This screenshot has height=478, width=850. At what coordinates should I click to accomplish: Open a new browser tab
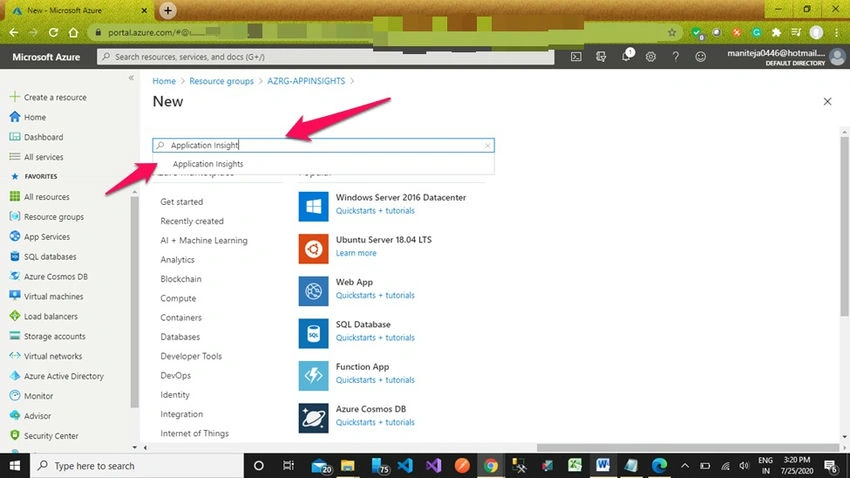[x=168, y=10]
